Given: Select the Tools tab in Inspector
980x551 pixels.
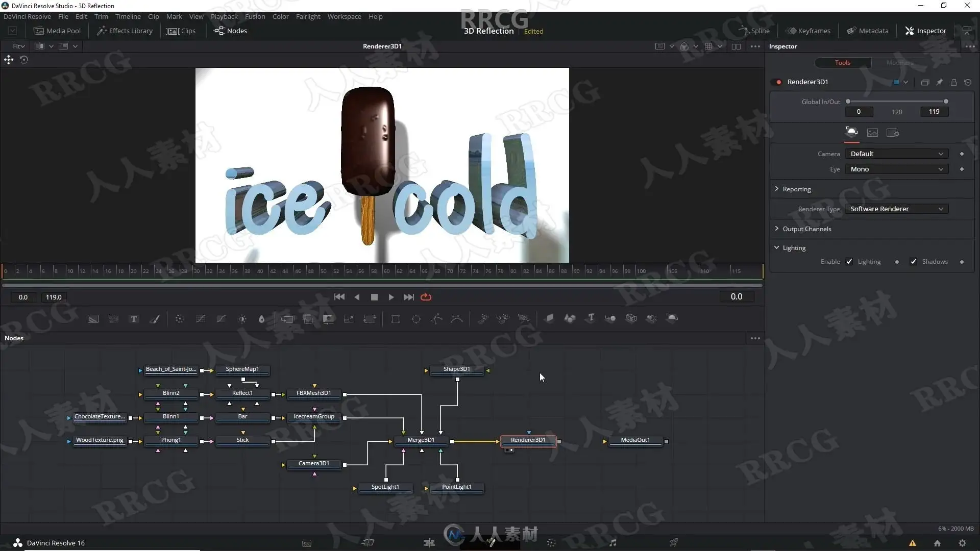Looking at the screenshot, I should coord(843,63).
